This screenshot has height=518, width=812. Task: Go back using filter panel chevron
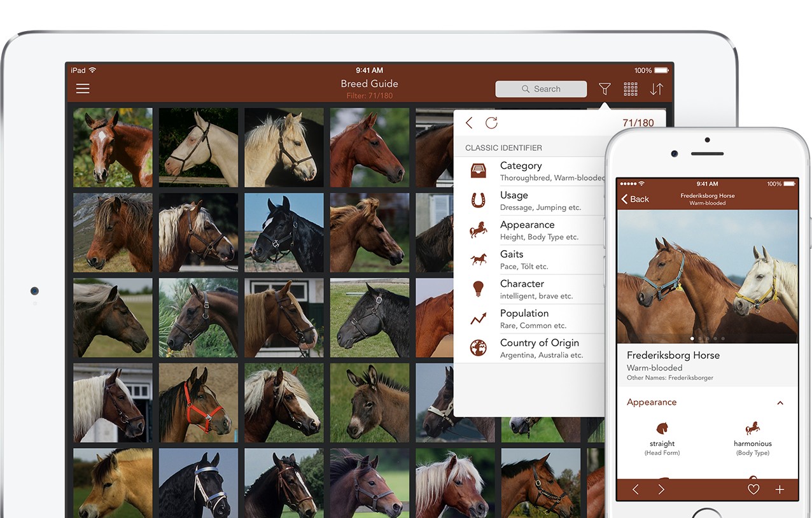point(469,123)
